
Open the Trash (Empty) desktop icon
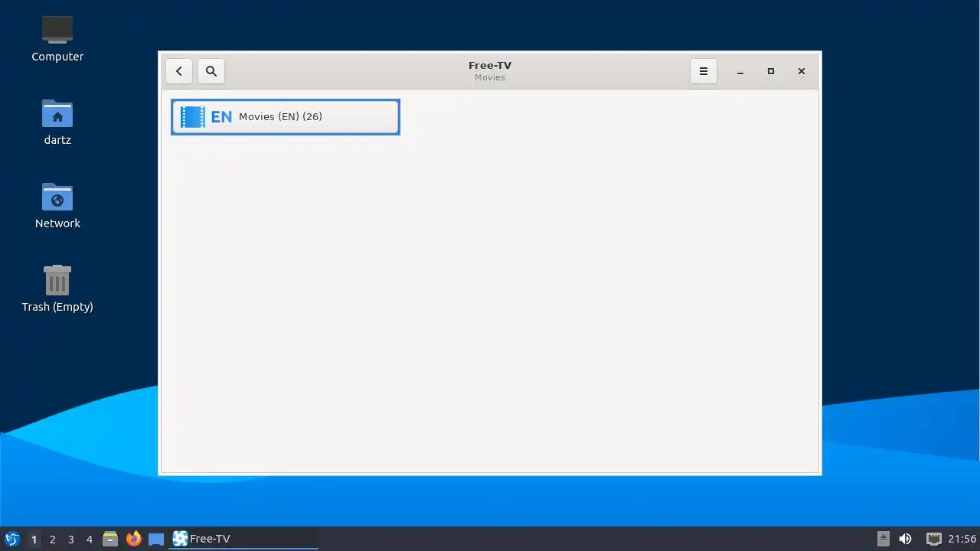[57, 289]
